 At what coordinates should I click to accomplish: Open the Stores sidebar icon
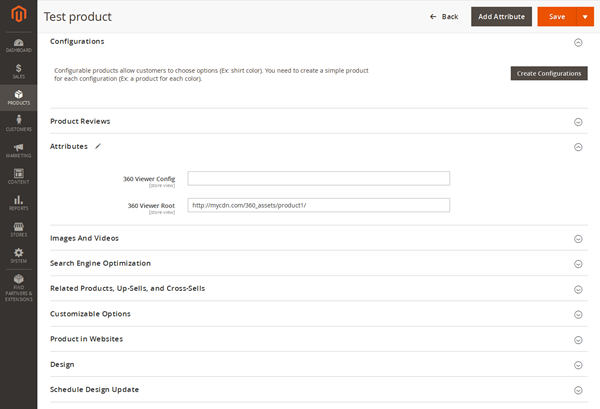coord(18,230)
